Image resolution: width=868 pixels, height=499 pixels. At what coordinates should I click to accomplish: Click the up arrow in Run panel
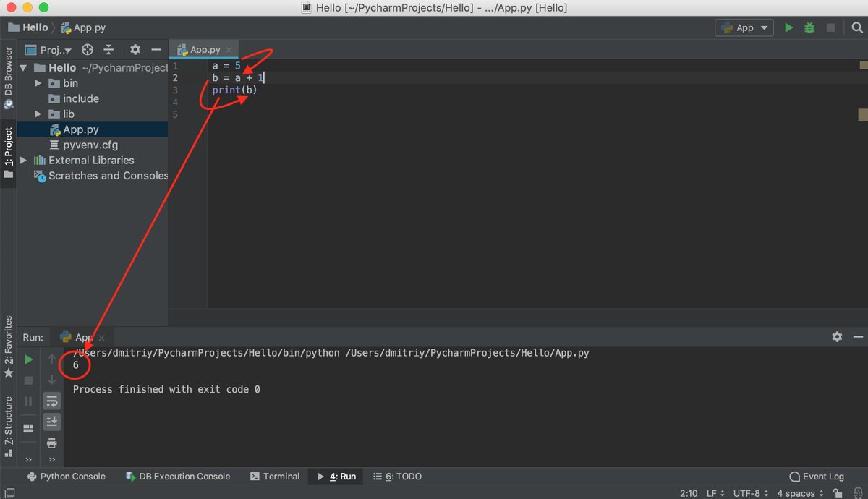click(x=51, y=359)
